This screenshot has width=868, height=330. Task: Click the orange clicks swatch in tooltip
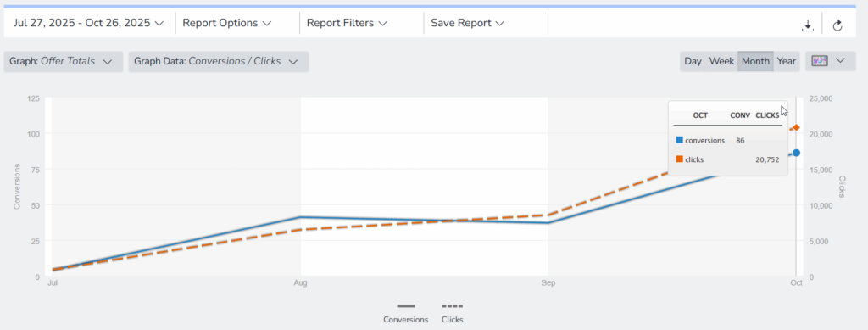tap(679, 159)
